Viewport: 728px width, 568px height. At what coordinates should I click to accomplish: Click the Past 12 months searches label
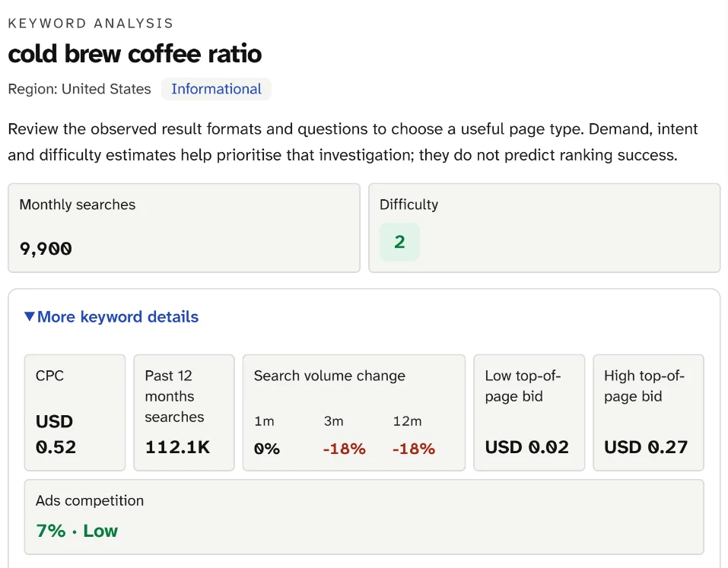click(x=174, y=396)
